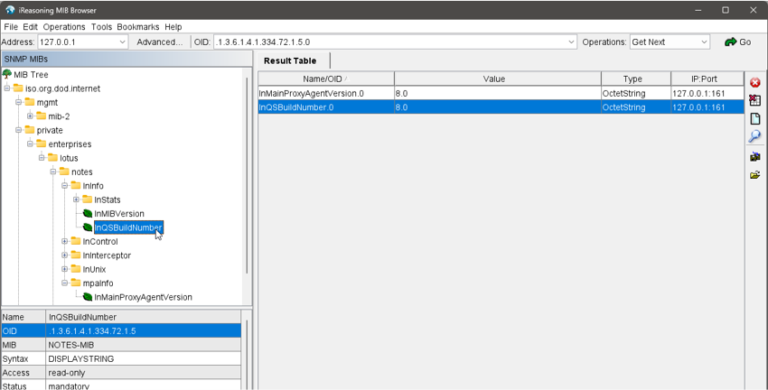Click the Type column header
The width and height of the screenshot is (768, 390).
(636, 79)
